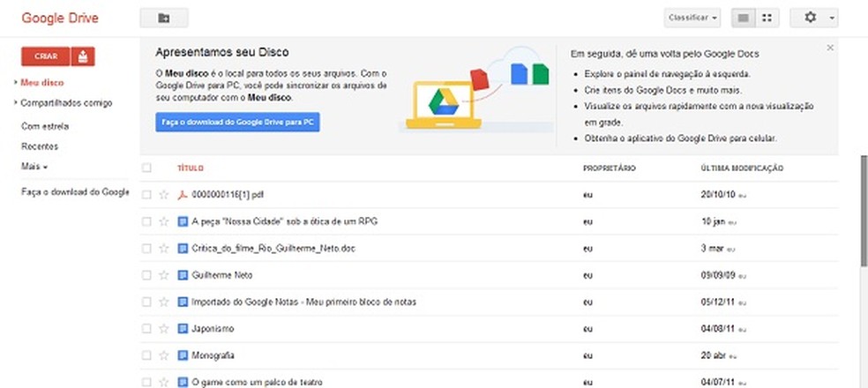Click the doc icon beside Japonismo
This screenshot has height=388, width=868.
(182, 329)
